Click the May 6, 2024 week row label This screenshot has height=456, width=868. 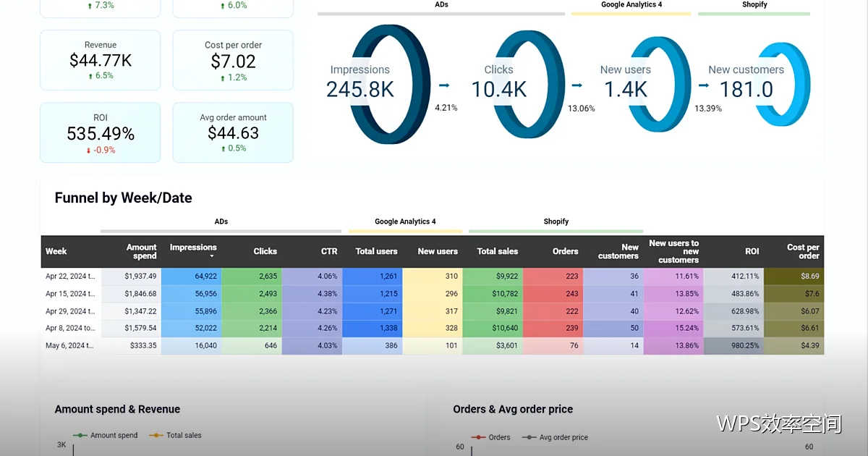click(x=70, y=345)
